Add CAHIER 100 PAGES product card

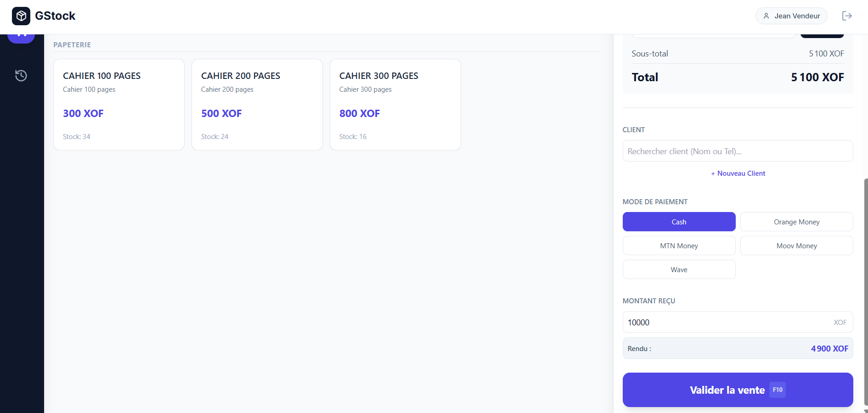coord(119,105)
